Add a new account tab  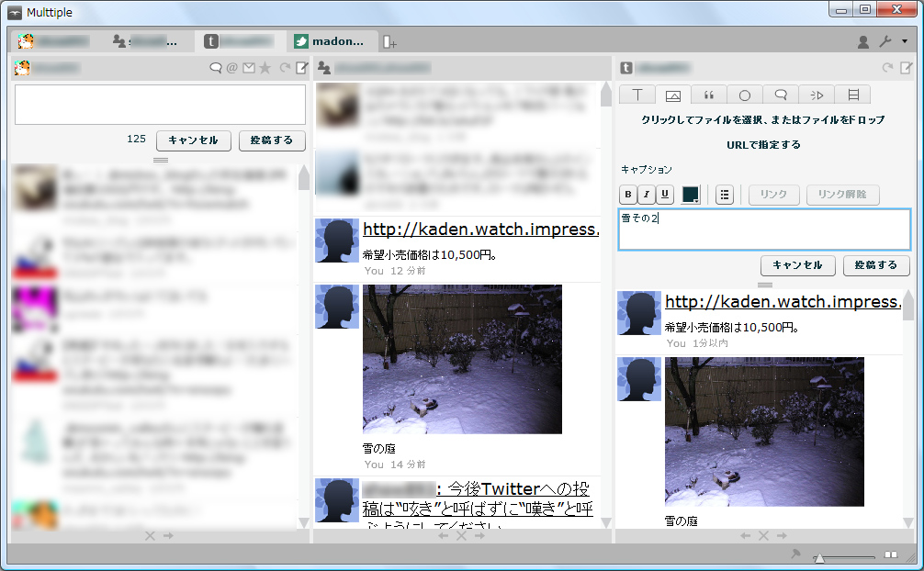click(389, 40)
